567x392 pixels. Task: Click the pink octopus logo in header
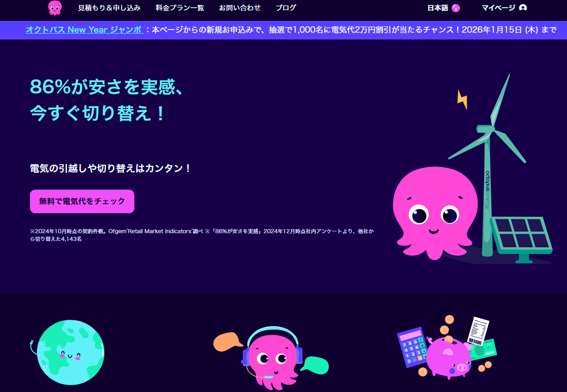pos(55,8)
